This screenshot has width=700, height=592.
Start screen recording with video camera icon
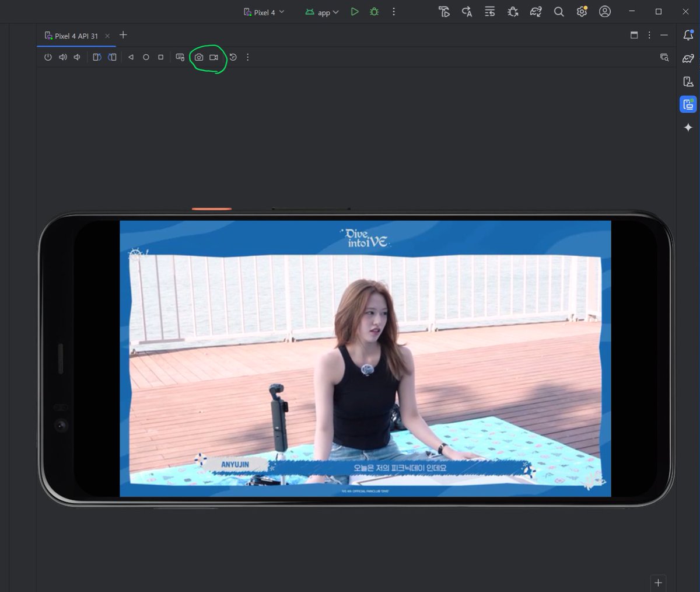(x=214, y=57)
